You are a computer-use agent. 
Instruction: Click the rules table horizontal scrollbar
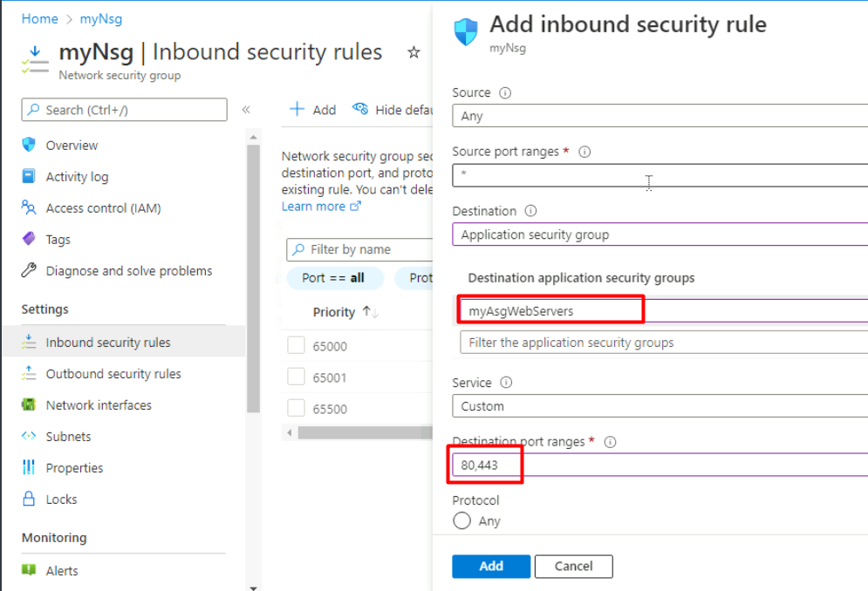(365, 432)
